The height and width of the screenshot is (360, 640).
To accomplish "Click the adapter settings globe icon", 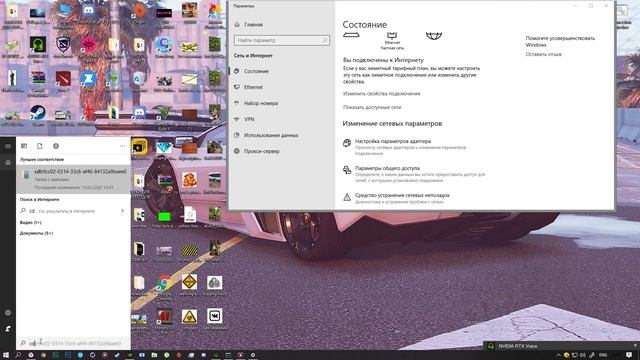I will pos(347,143).
